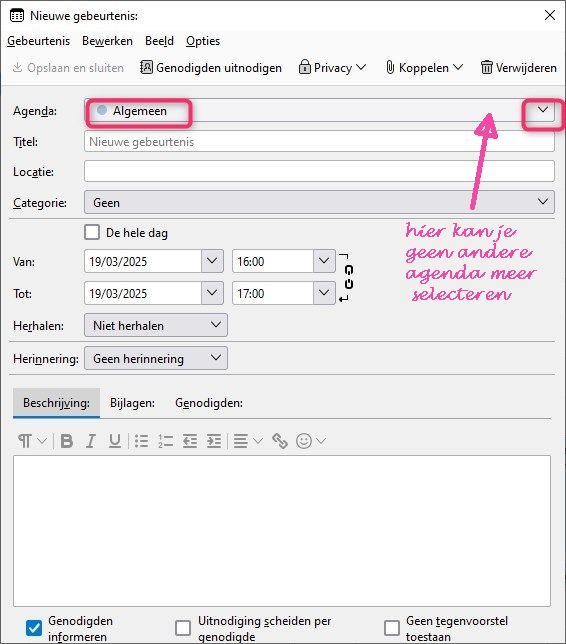This screenshot has height=644, width=566.
Task: Click the link start-end dates chain icon
Action: 348,277
